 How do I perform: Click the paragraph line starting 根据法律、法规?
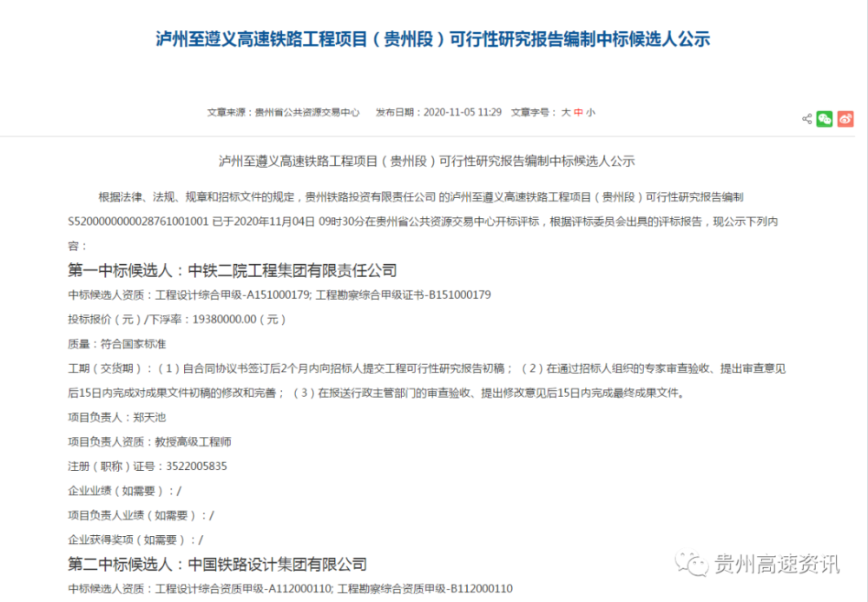(x=421, y=197)
